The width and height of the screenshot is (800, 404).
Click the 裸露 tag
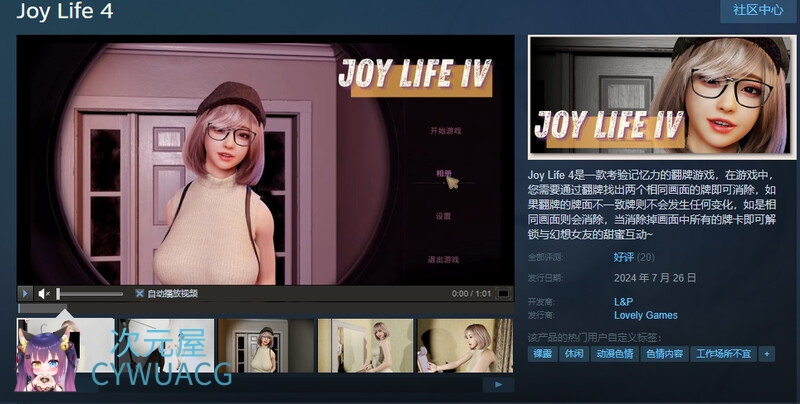542,354
